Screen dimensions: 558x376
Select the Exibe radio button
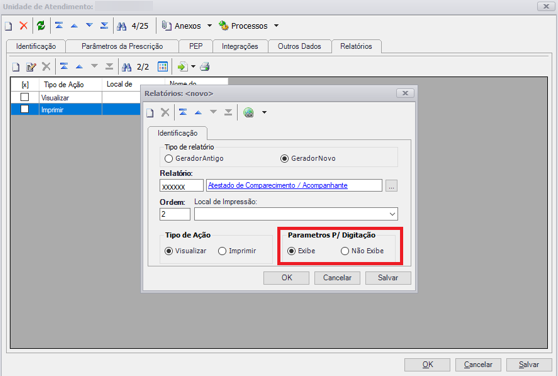click(291, 251)
